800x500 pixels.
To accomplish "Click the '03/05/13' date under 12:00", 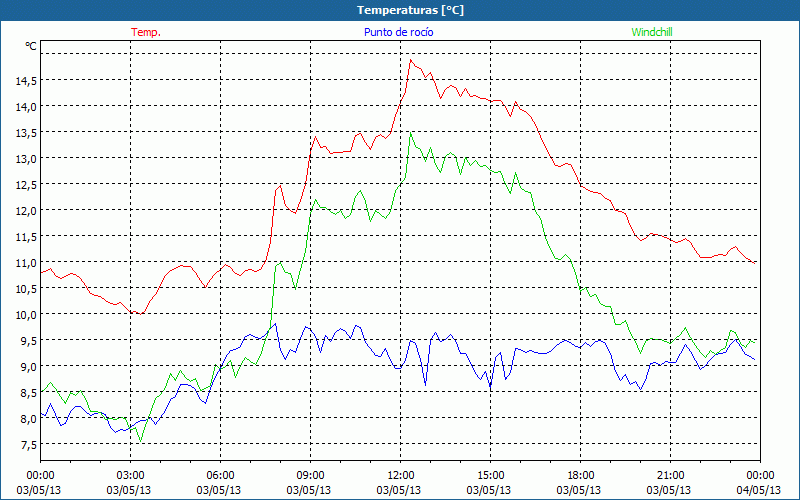I will [399, 490].
